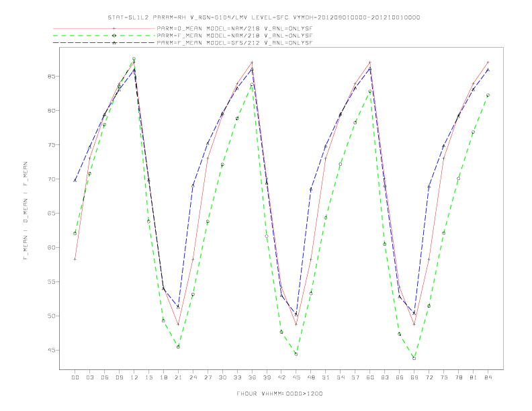Click the red plus data point at hour 84

(488, 62)
